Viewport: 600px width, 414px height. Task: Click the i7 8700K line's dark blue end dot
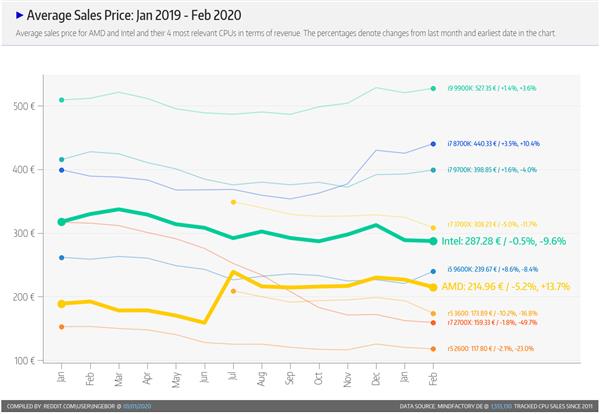(433, 144)
